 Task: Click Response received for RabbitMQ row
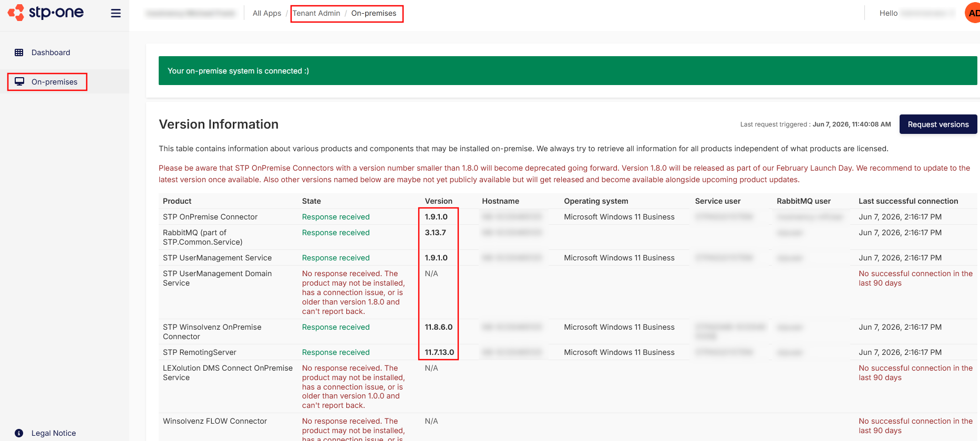(x=336, y=233)
